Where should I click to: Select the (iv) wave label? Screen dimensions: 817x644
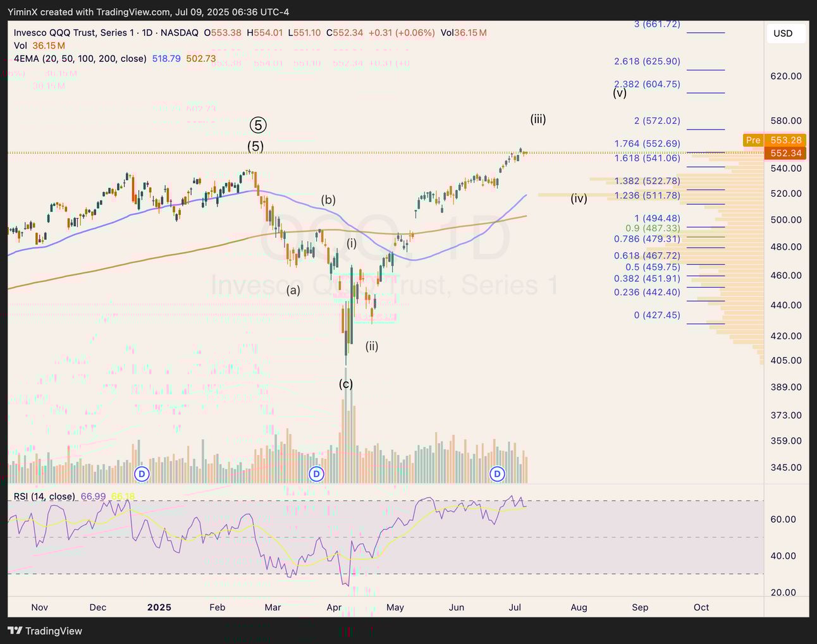pyautogui.click(x=579, y=198)
